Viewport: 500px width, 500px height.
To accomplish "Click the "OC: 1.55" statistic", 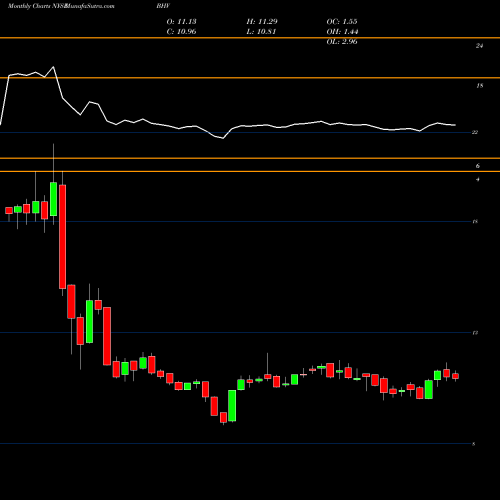I will [x=342, y=22].
